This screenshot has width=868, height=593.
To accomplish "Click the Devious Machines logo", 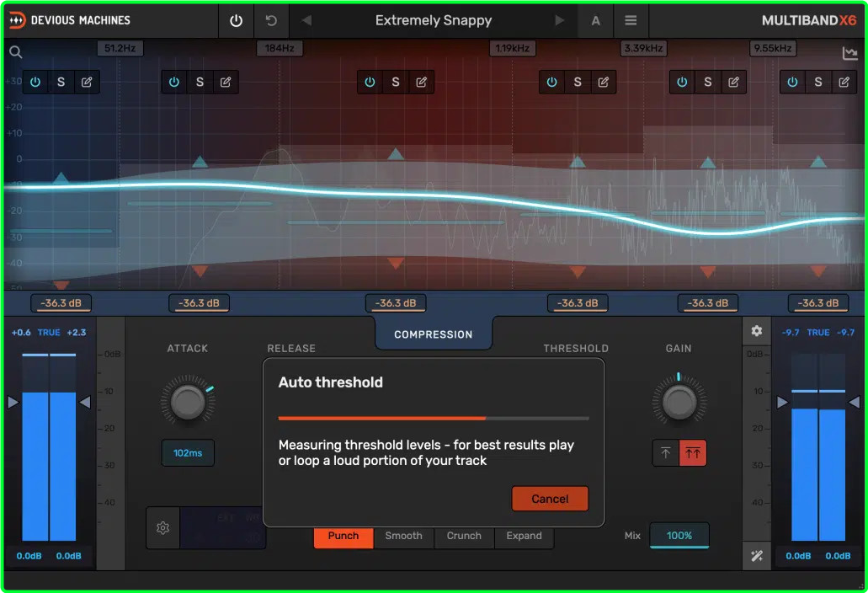I will 70,20.
